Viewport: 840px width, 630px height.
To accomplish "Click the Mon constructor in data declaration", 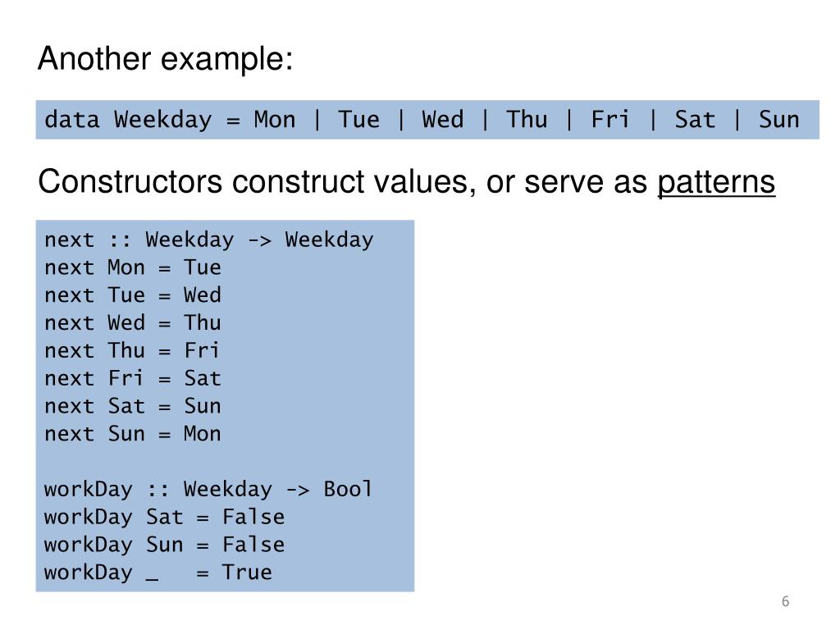I will click(x=274, y=119).
